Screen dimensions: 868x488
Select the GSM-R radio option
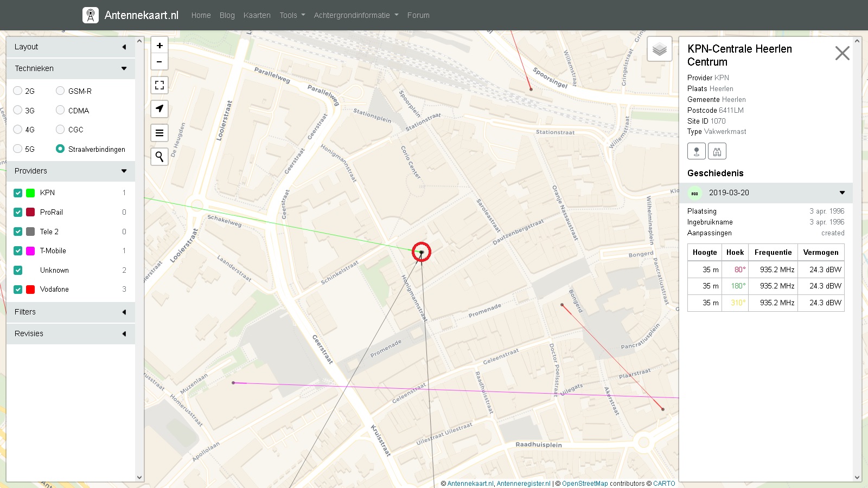60,91
